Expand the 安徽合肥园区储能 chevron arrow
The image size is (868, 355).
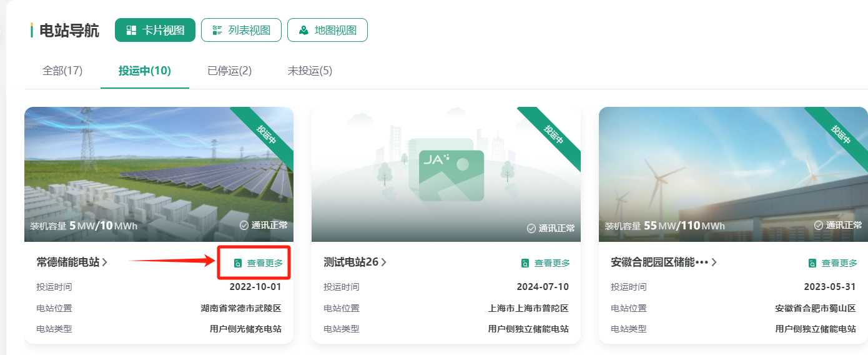pos(714,262)
